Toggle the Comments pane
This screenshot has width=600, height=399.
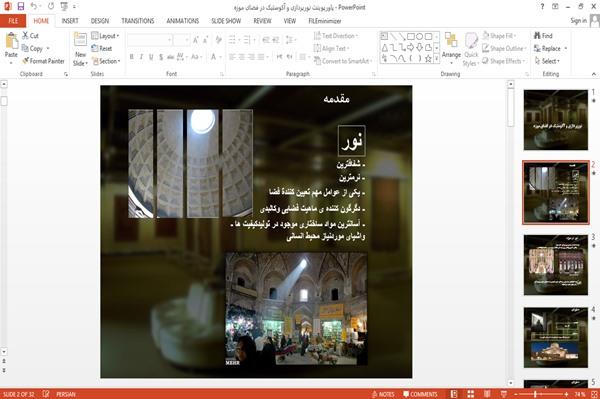pos(420,394)
